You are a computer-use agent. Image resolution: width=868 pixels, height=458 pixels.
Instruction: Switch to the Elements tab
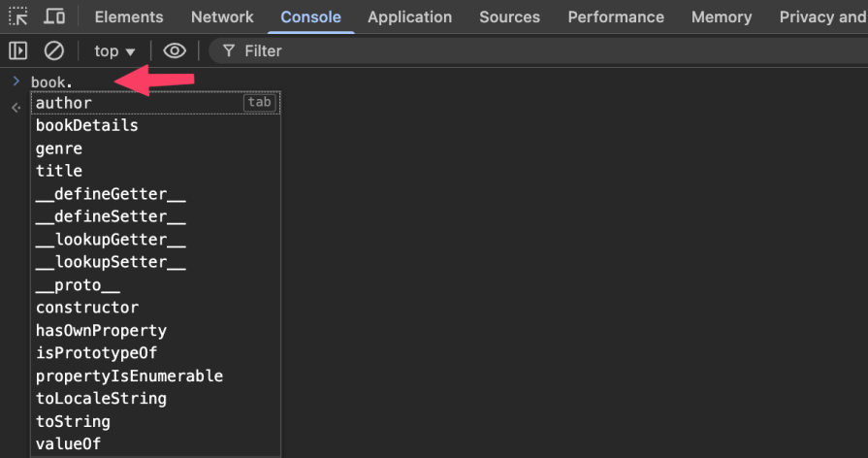click(129, 17)
